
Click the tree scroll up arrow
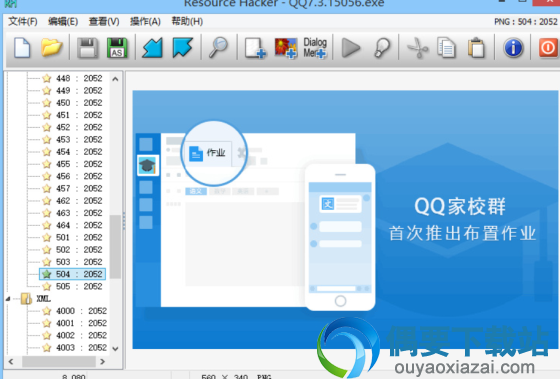(115, 79)
